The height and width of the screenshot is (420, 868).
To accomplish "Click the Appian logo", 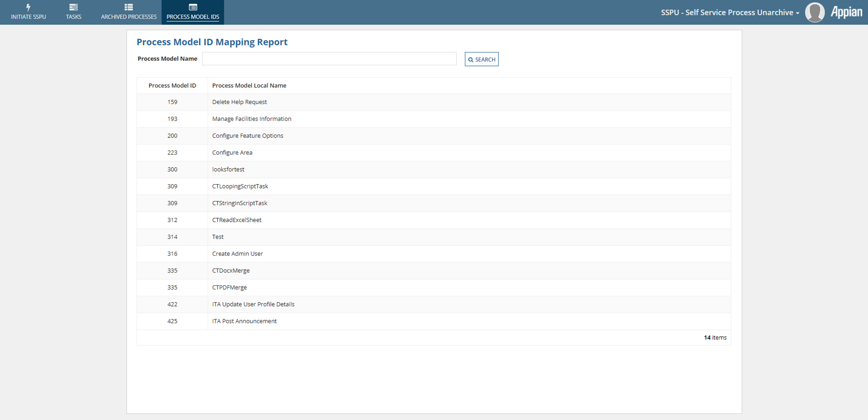I will pos(846,12).
